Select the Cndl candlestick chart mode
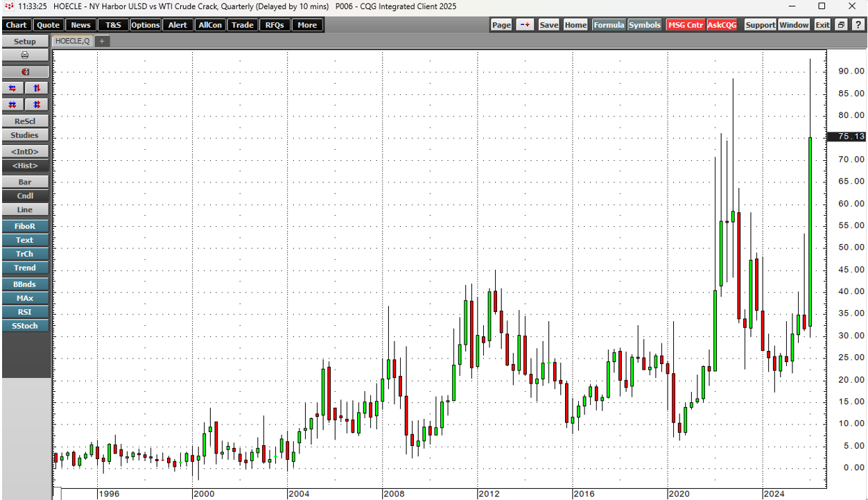The height and width of the screenshot is (500, 868). (x=25, y=196)
